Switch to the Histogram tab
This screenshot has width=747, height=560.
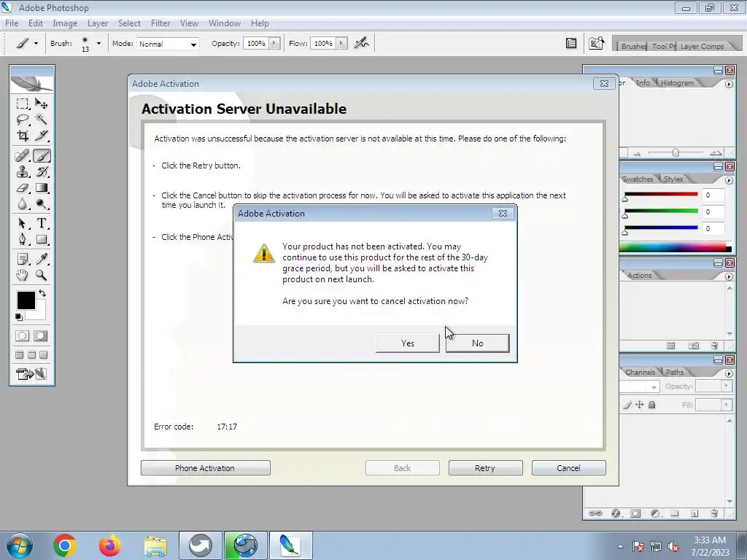point(677,83)
